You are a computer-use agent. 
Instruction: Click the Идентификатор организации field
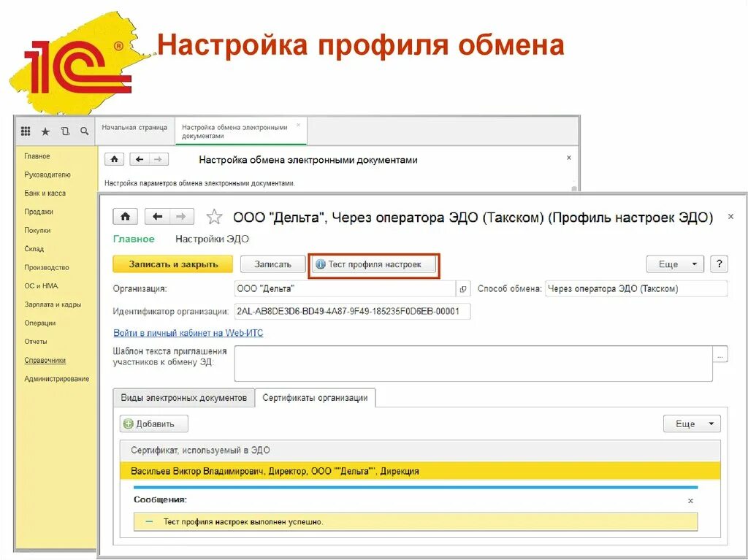(x=352, y=312)
